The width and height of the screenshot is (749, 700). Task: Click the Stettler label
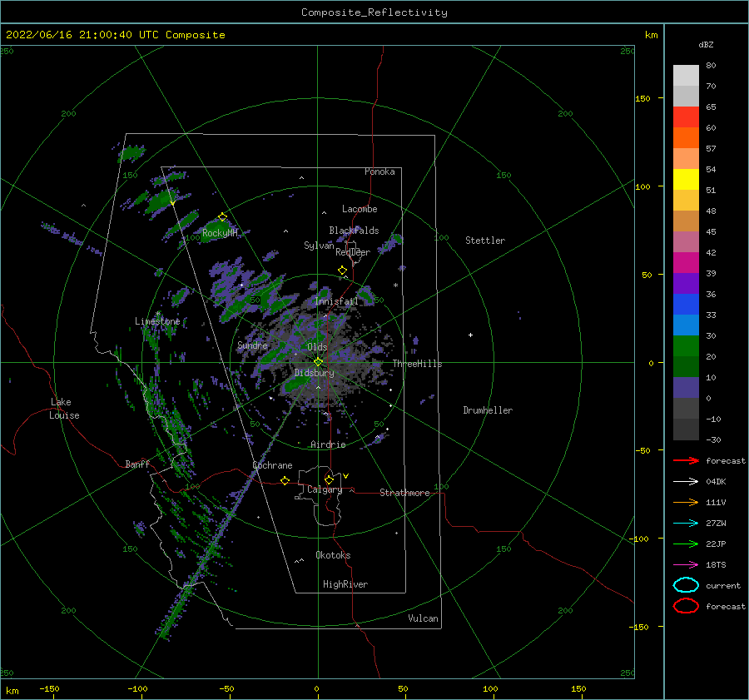485,241
